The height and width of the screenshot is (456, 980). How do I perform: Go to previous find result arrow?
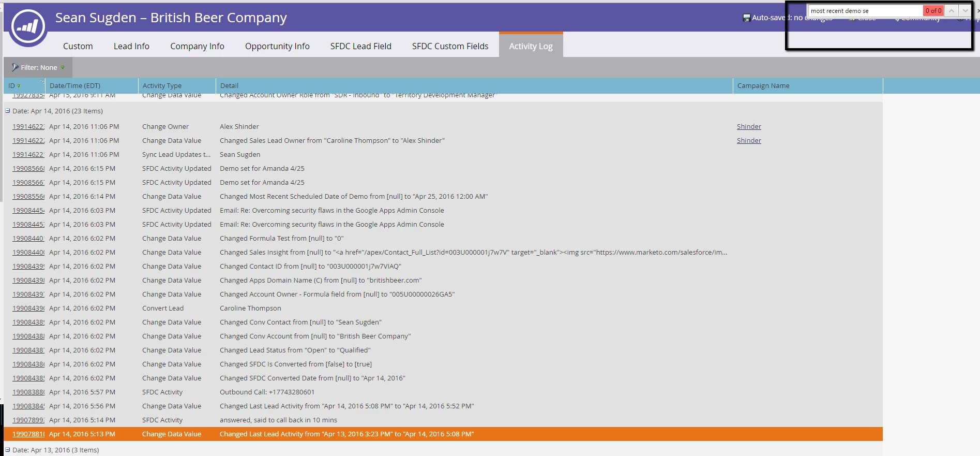click(x=951, y=10)
